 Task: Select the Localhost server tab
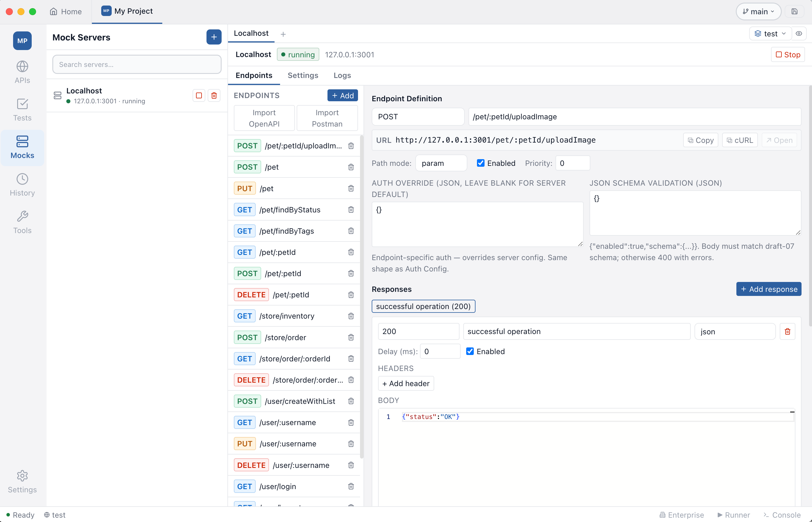coord(251,33)
